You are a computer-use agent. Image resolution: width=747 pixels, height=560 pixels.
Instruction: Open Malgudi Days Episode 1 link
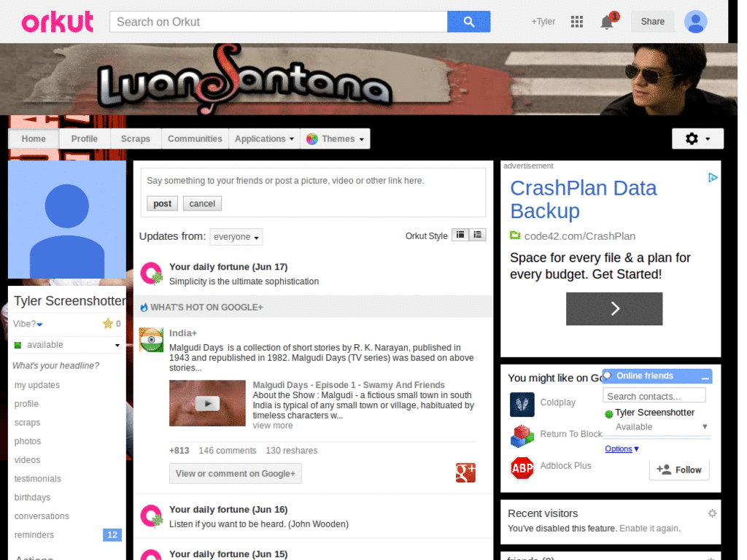(349, 385)
